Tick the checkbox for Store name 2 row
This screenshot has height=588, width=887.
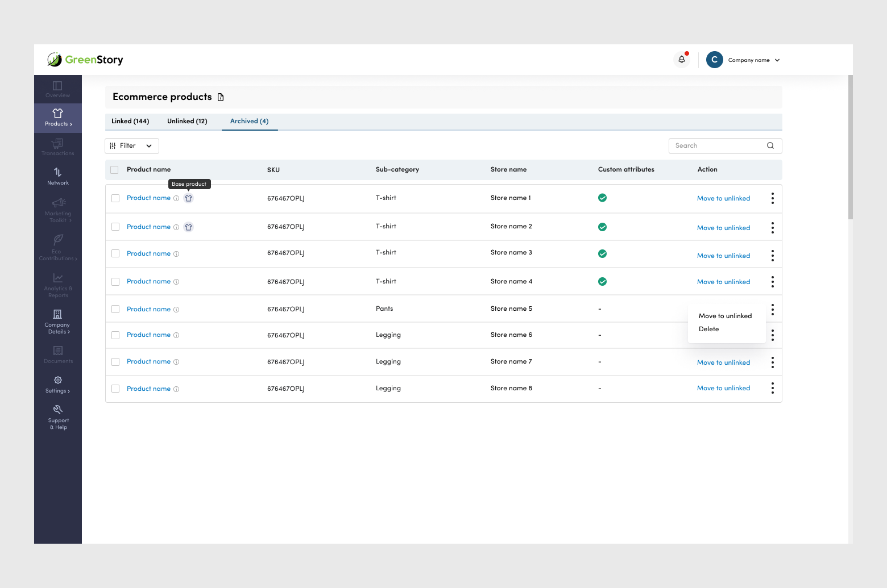(x=115, y=227)
